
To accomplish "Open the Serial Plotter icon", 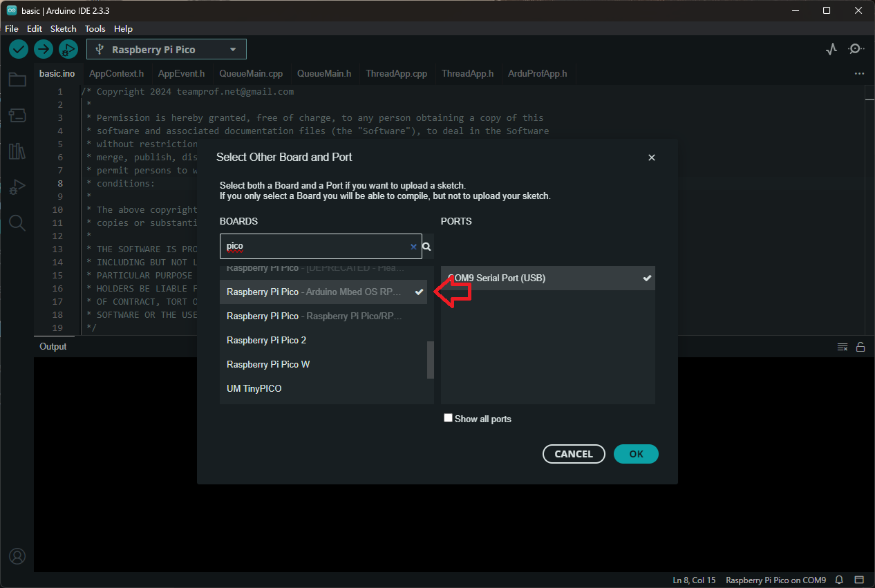I will [x=831, y=49].
